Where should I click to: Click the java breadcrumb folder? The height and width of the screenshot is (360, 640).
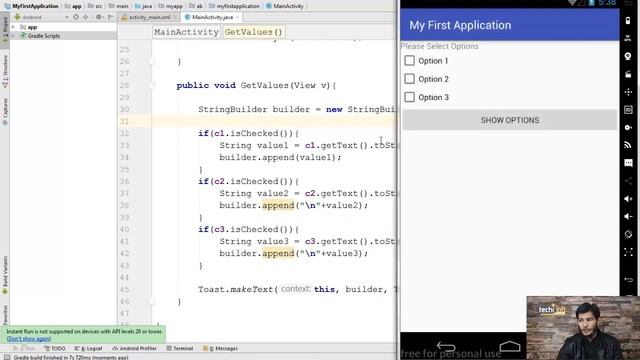(x=144, y=6)
